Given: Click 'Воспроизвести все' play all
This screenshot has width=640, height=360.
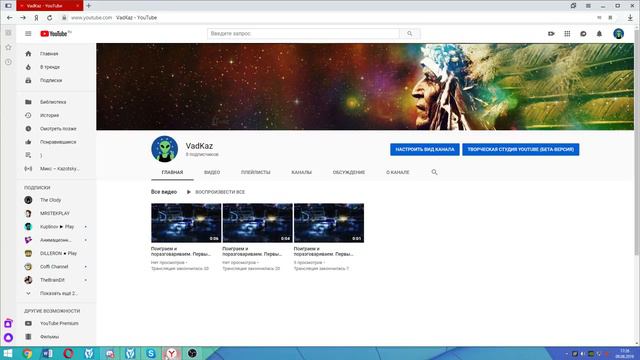Looking at the screenshot, I should pos(216,192).
